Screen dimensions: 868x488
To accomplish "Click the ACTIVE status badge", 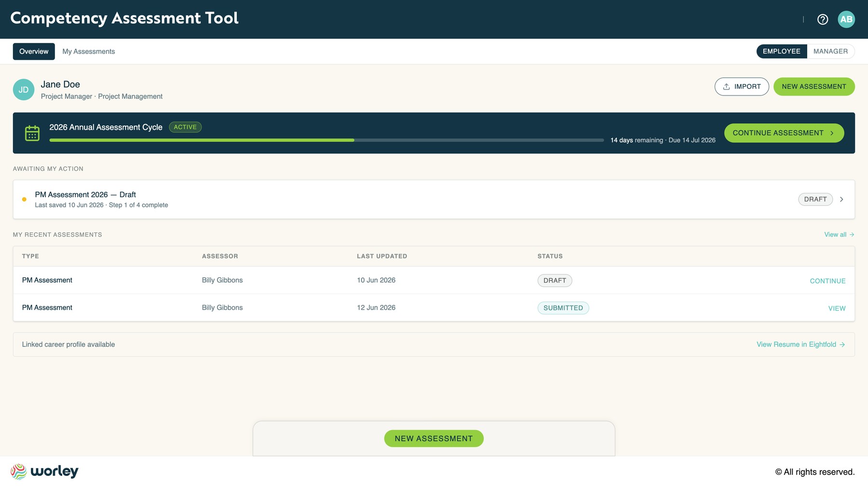I will pyautogui.click(x=185, y=127).
